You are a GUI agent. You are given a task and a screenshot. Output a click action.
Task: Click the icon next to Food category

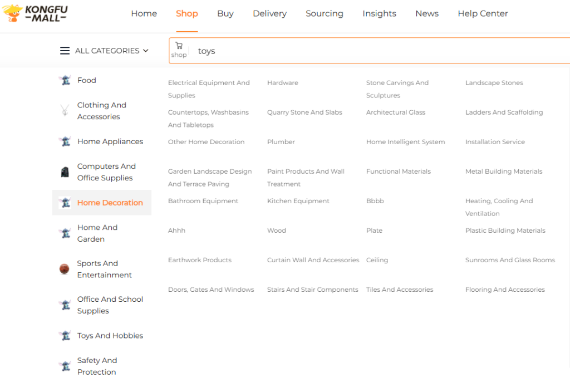(x=65, y=80)
